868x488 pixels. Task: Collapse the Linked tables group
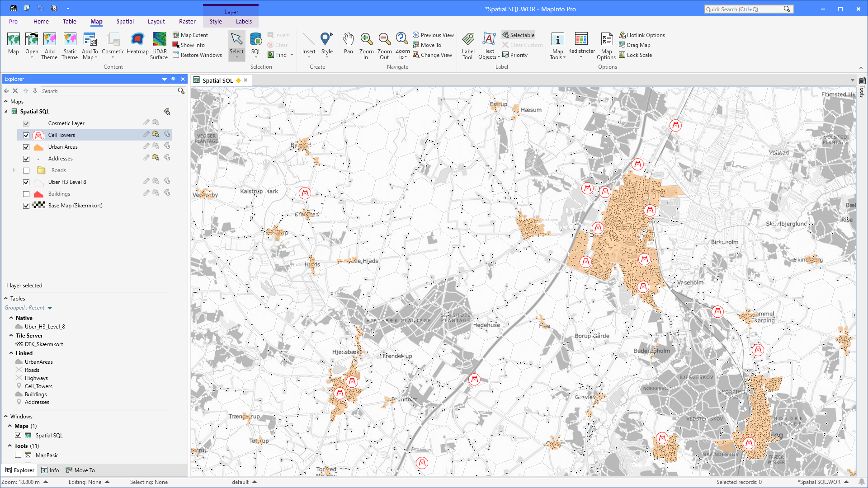tap(11, 353)
